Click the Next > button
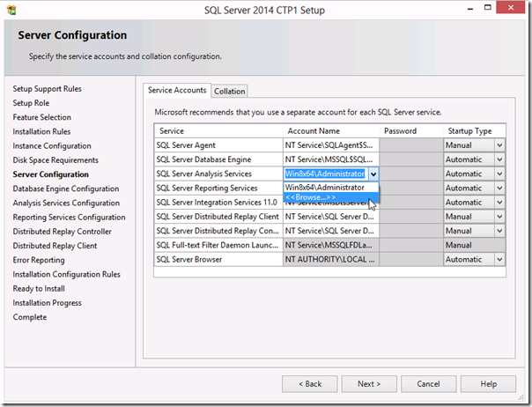The height and width of the screenshot is (407, 532). (369, 384)
